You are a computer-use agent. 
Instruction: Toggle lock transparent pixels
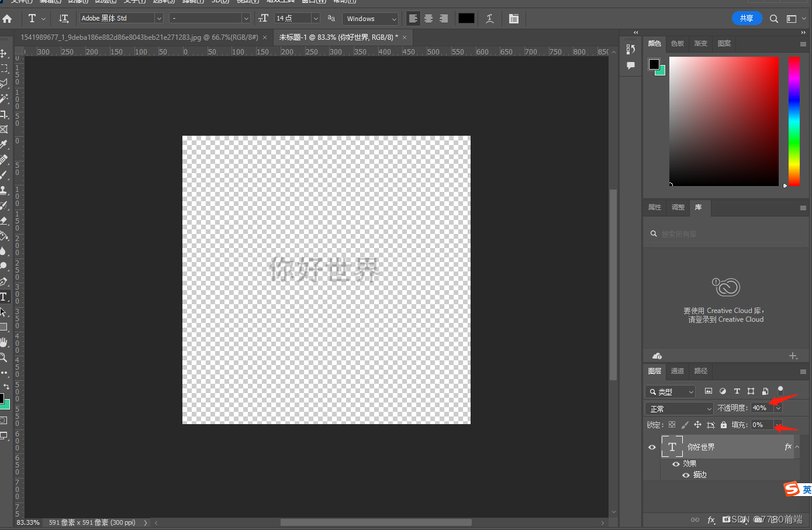coord(672,425)
